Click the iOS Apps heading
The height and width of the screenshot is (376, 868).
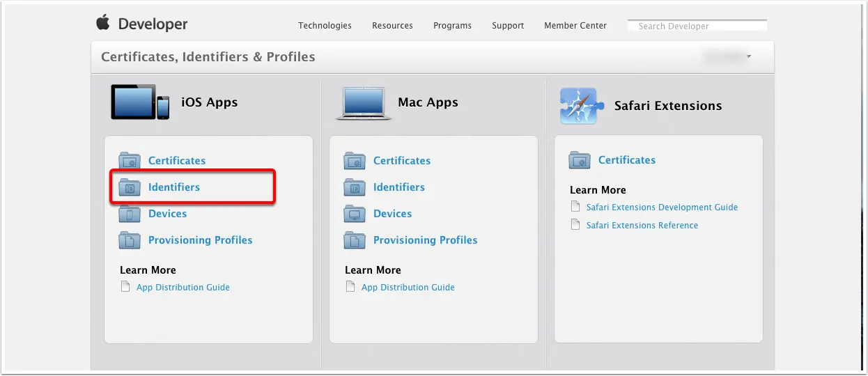point(210,102)
